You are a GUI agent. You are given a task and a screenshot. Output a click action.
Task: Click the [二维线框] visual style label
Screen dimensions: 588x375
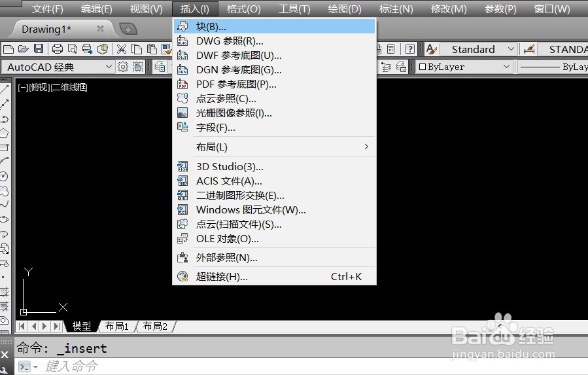coord(69,88)
